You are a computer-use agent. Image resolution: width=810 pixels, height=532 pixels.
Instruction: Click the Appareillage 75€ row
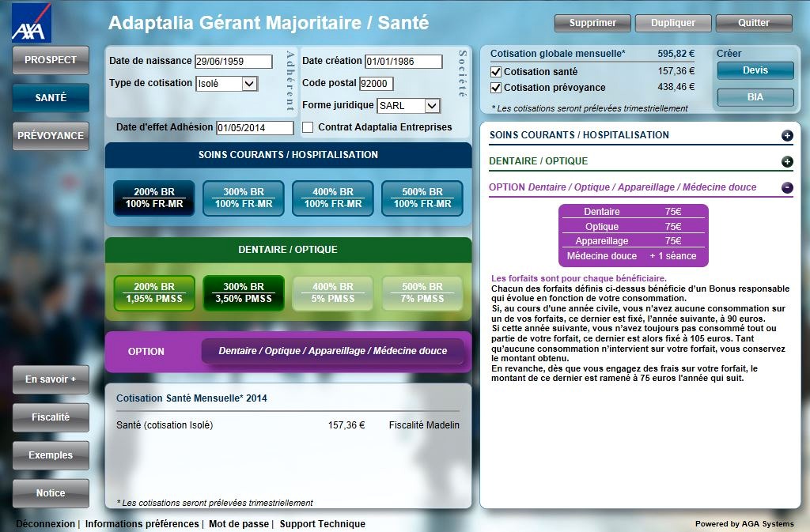(633, 241)
